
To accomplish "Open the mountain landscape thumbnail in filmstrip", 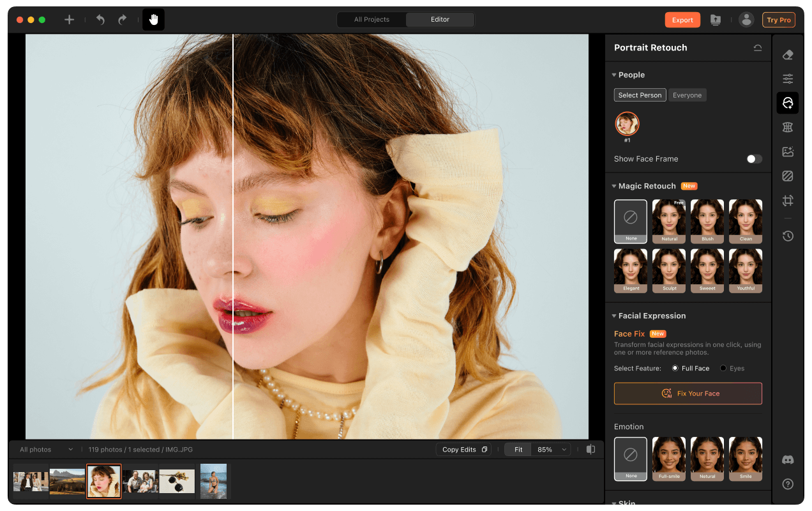I will pyautogui.click(x=67, y=482).
